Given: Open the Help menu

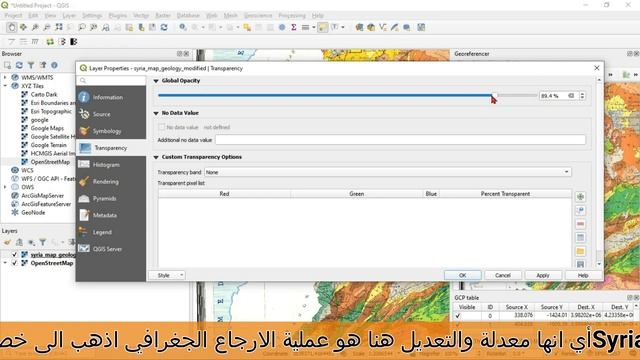Looking at the screenshot, I should (x=318, y=16).
